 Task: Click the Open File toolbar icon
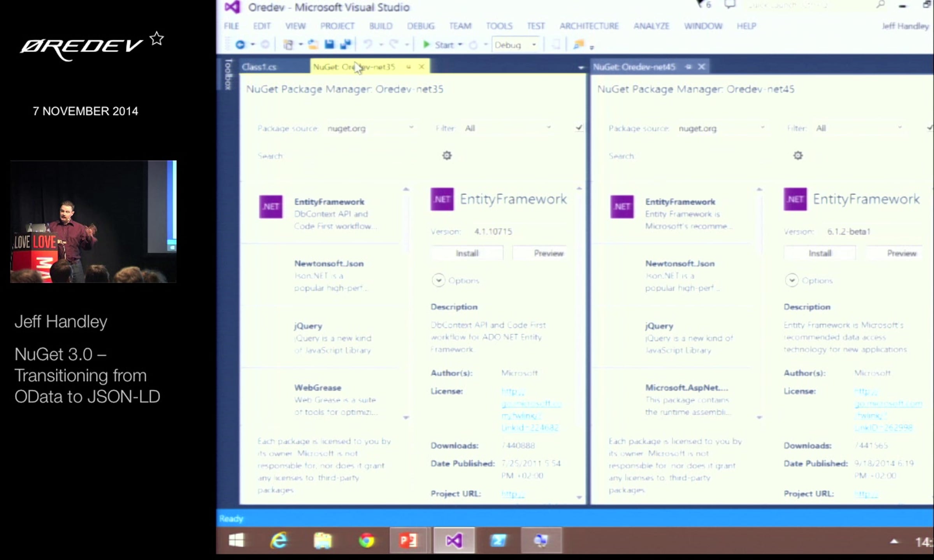click(x=313, y=45)
